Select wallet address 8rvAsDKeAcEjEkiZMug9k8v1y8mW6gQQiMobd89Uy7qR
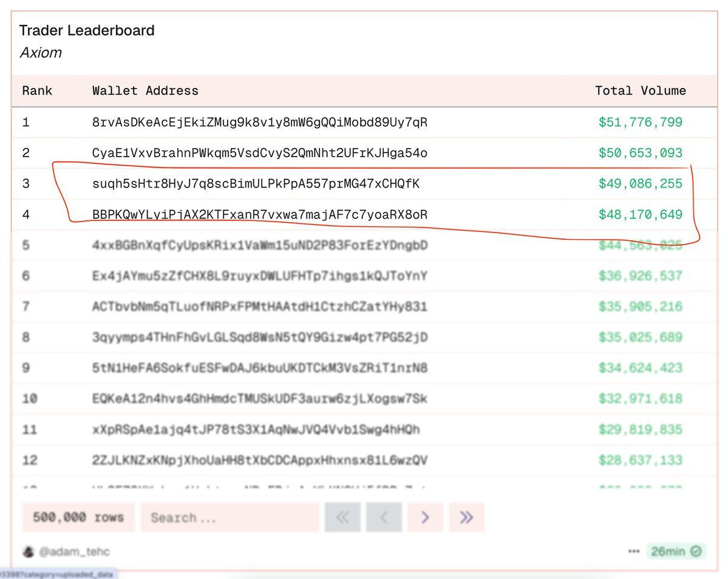 pos(259,123)
